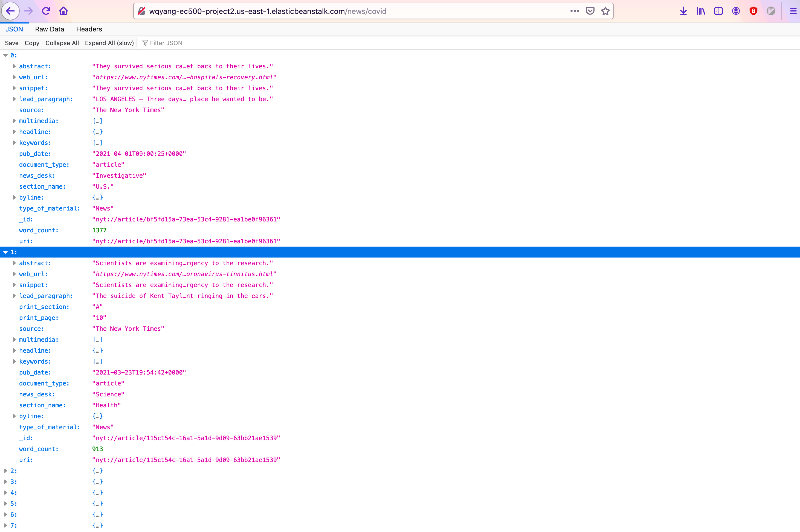Toggle the sidebar view icon
This screenshot has width=800, height=532.
click(x=718, y=11)
